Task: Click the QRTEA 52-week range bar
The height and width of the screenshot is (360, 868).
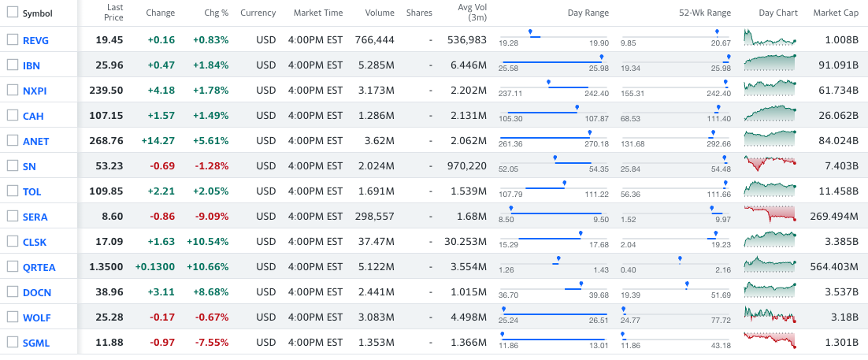Action: click(x=676, y=263)
